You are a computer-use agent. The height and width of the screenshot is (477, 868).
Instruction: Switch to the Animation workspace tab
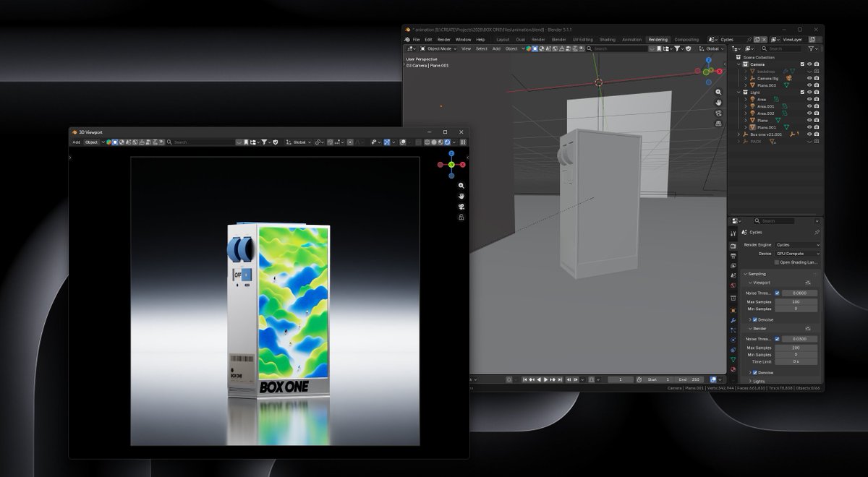631,40
